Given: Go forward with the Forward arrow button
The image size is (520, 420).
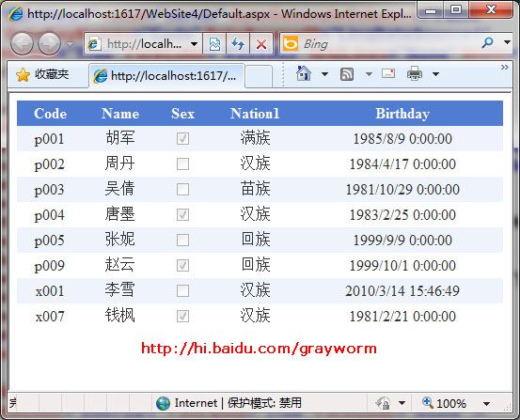Looking at the screenshot, I should pyautogui.click(x=50, y=43).
